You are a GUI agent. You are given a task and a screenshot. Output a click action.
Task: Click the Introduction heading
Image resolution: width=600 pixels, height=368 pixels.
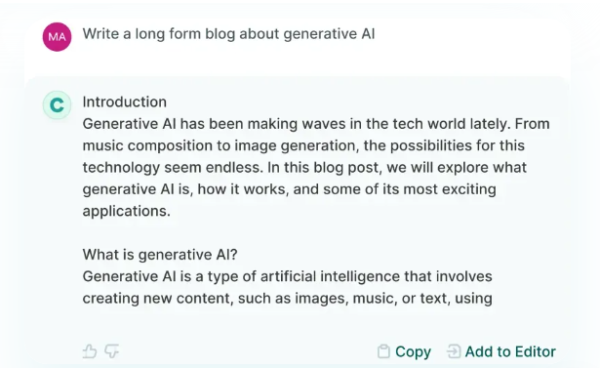tap(124, 102)
